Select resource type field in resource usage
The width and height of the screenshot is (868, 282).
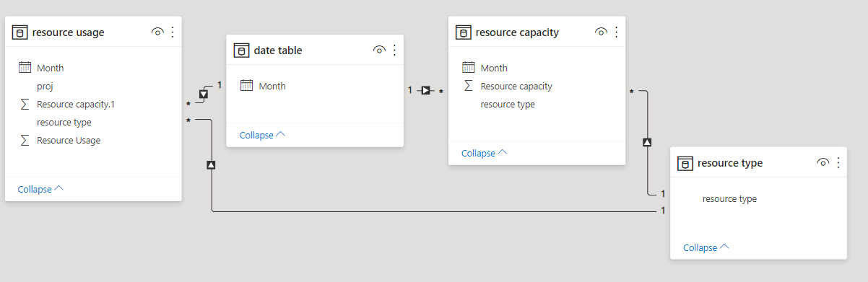click(64, 122)
